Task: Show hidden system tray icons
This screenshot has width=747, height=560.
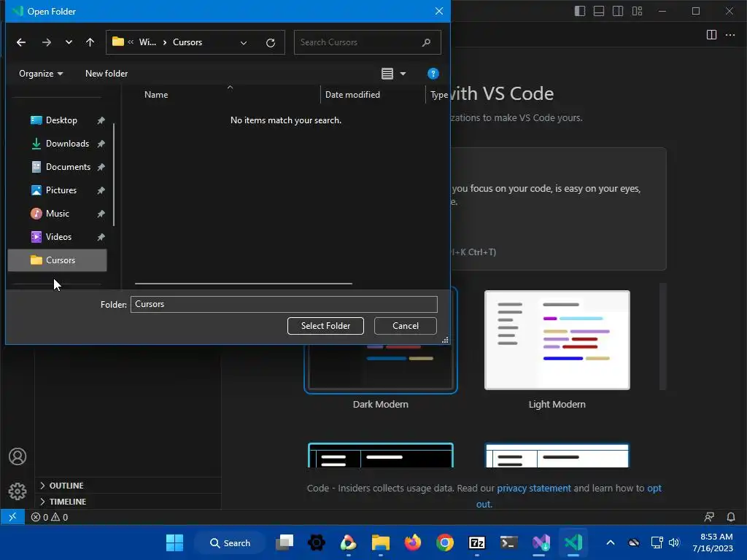Action: coord(611,542)
